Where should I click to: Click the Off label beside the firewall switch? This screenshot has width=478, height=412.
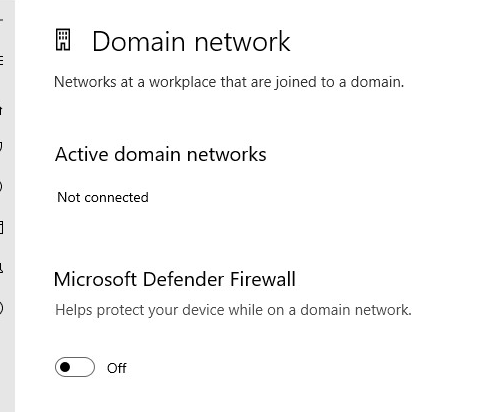[x=117, y=368]
